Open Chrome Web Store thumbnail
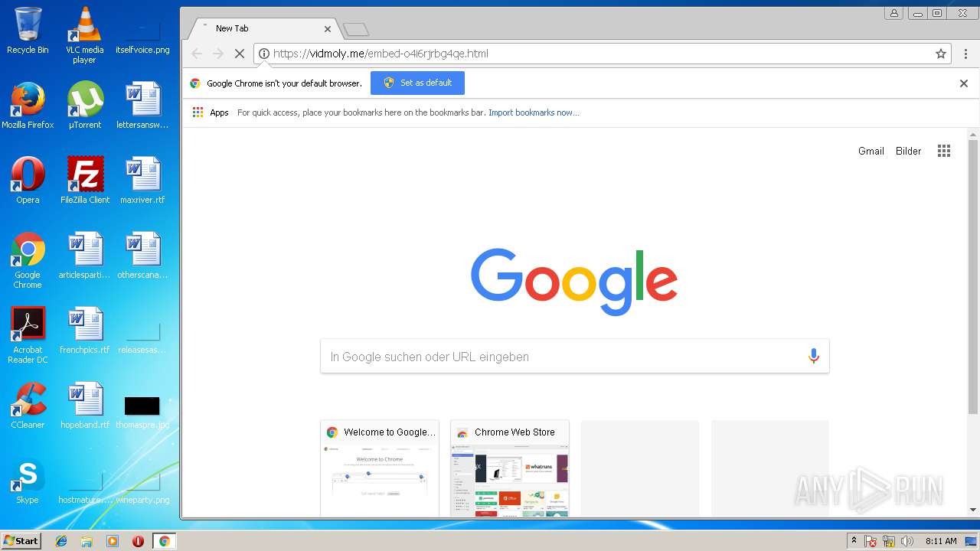The width and height of the screenshot is (980, 551). point(510,468)
